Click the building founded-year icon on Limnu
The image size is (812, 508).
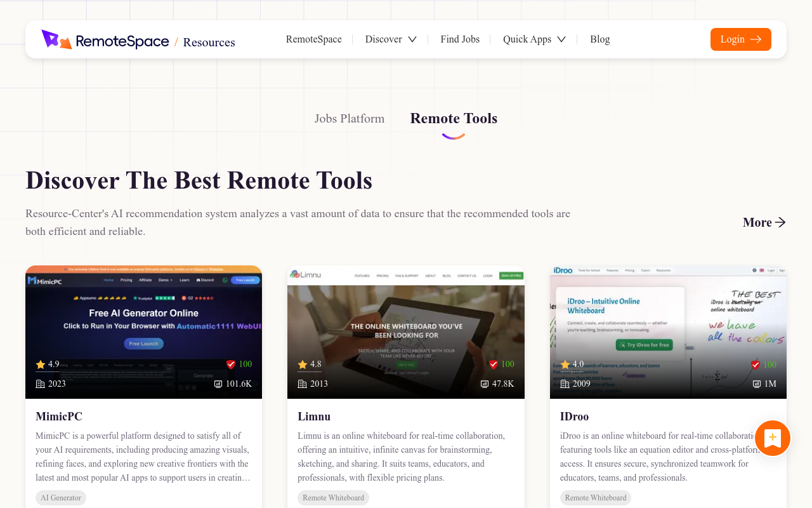pyautogui.click(x=303, y=384)
